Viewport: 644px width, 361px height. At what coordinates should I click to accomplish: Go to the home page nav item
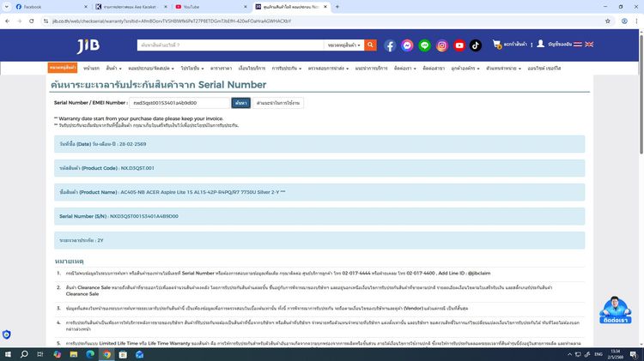point(91,69)
